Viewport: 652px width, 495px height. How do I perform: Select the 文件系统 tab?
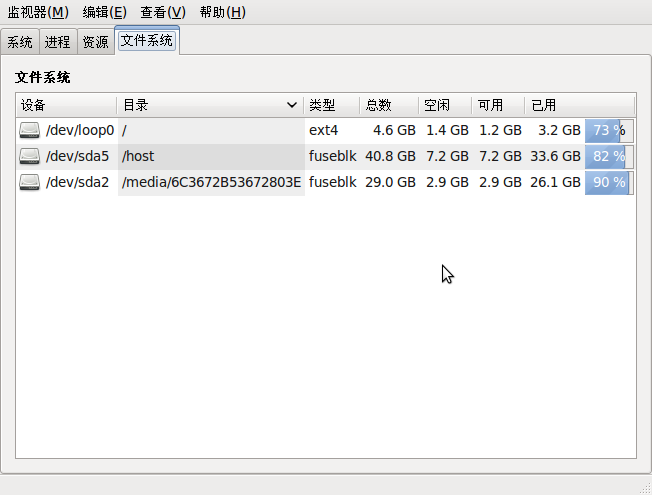click(146, 40)
